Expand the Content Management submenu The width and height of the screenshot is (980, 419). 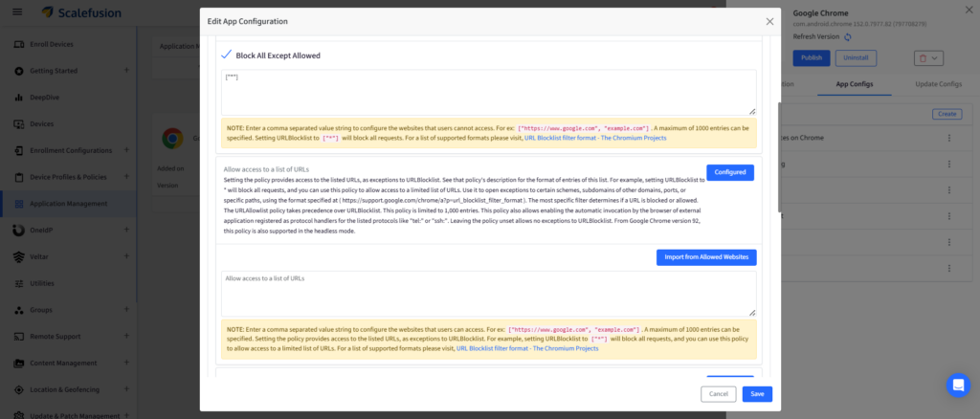click(x=126, y=363)
